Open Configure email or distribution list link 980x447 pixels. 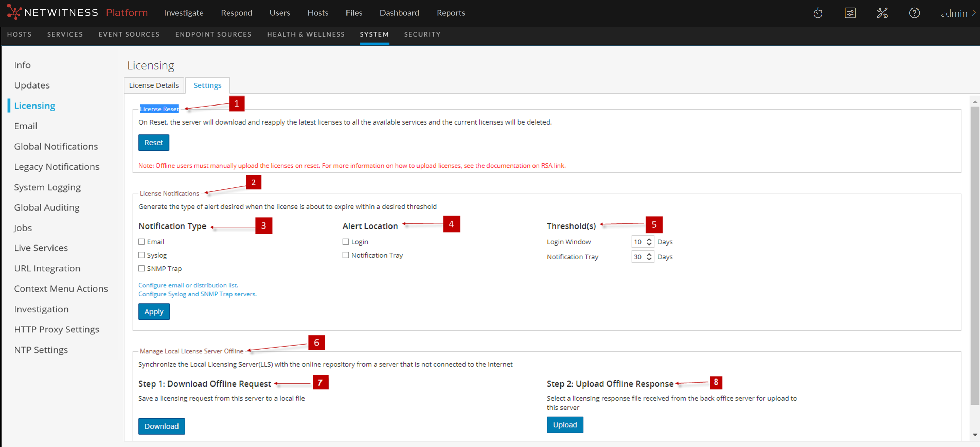(x=188, y=285)
